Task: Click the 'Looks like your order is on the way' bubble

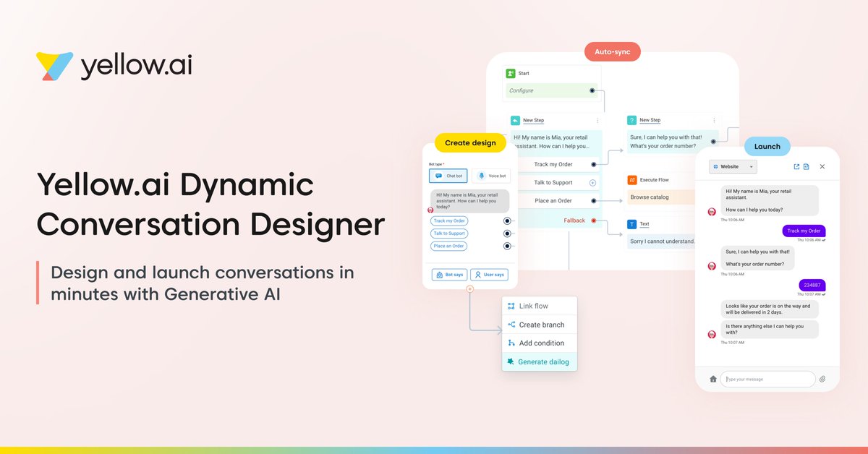Action: (x=770, y=309)
